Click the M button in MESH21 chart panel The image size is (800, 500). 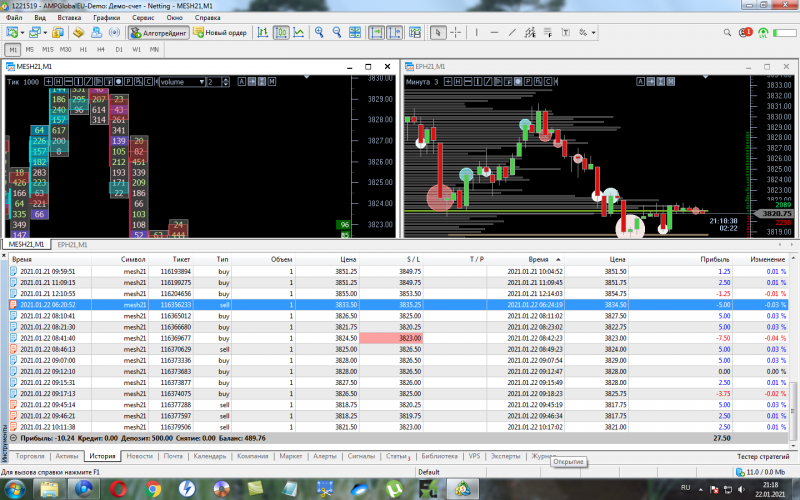pyautogui.click(x=272, y=82)
